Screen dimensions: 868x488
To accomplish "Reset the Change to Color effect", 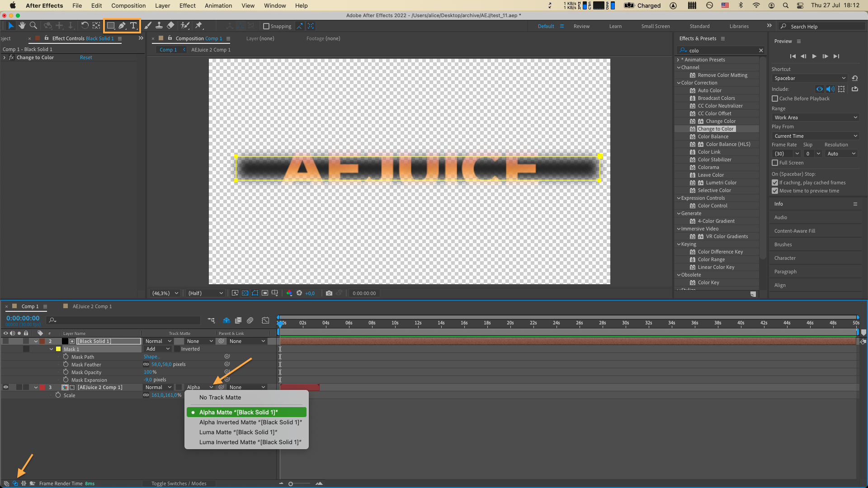I will [86, 57].
